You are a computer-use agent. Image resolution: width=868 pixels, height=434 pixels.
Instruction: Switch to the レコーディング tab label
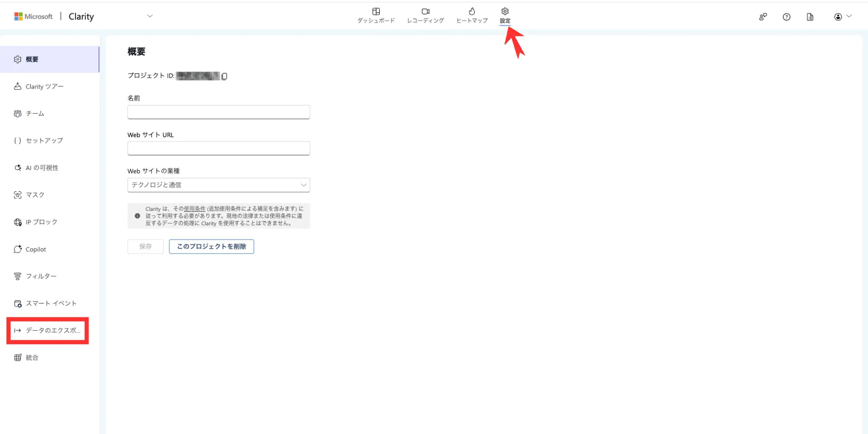[425, 20]
